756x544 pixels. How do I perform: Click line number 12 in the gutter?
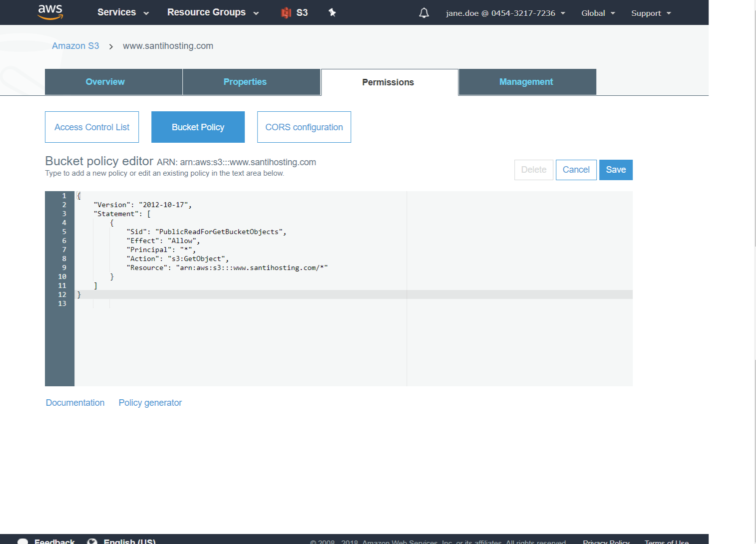tap(62, 294)
